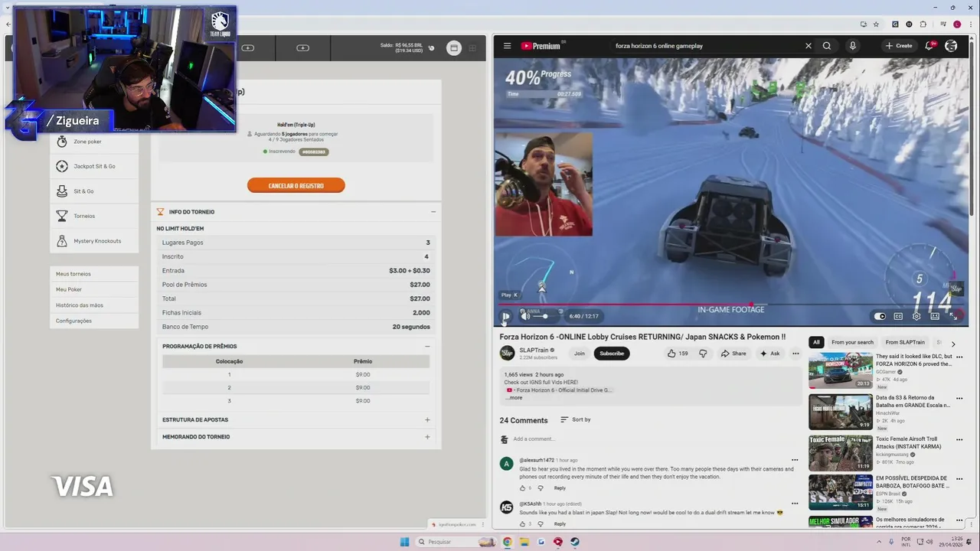
Task: Start a voice search with the microphone icon
Action: tap(852, 46)
